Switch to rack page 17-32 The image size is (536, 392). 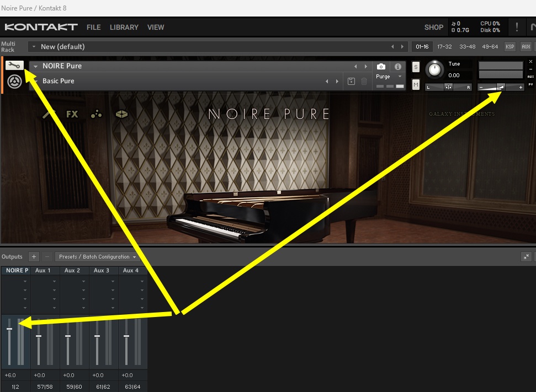tap(444, 46)
